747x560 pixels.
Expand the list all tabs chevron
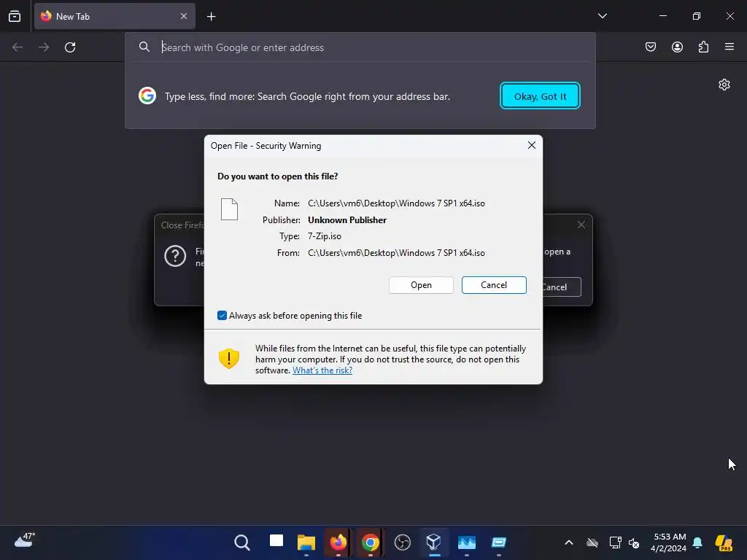pyautogui.click(x=602, y=16)
